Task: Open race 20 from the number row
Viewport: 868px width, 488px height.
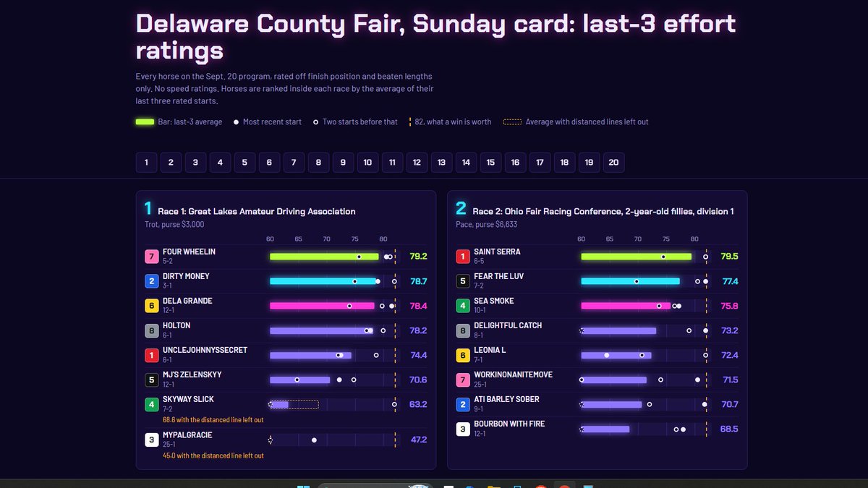Action: 613,163
